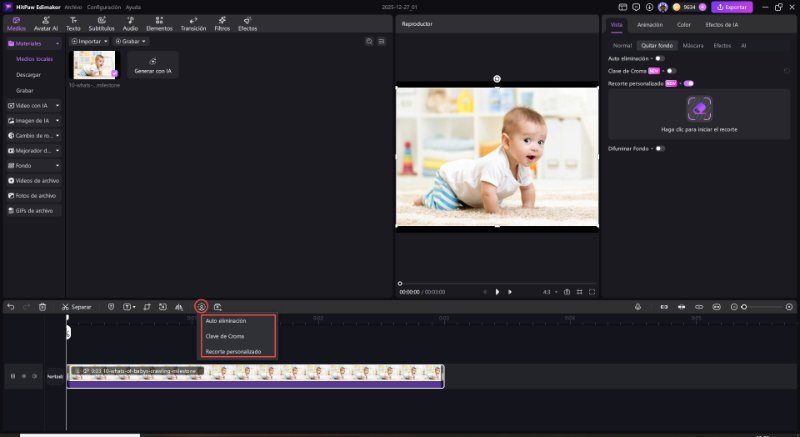Enable the Auto eliminación toggle
The image size is (800, 437).
[659, 59]
